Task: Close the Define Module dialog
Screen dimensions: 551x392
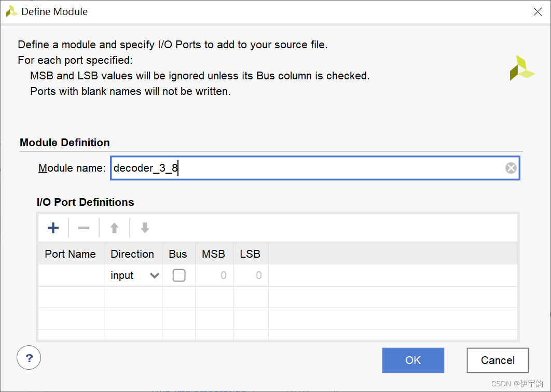Action: pyautogui.click(x=538, y=11)
